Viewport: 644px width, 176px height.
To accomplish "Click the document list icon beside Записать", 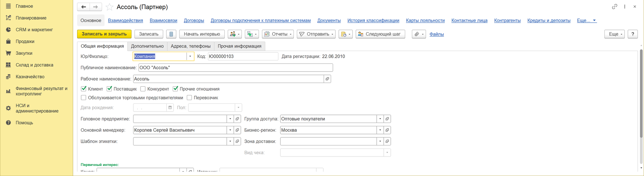I will [171, 34].
